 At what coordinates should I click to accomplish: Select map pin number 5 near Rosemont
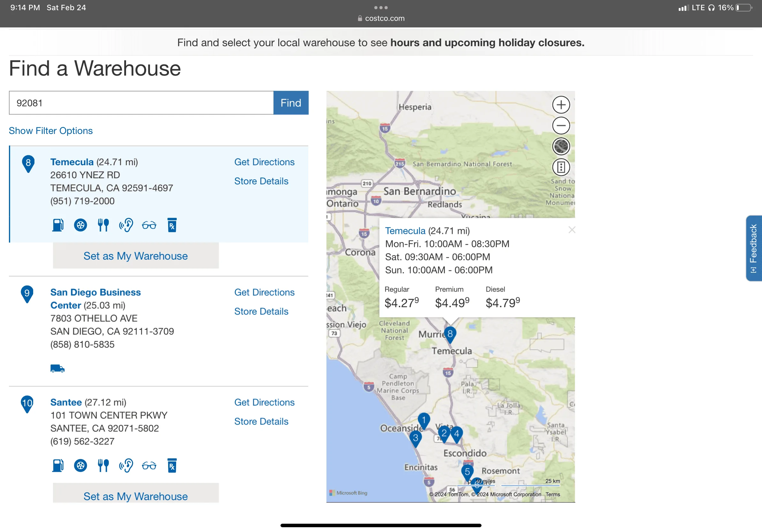(467, 473)
